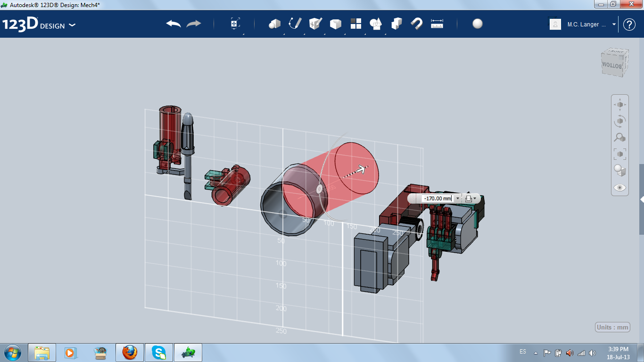
Task: Open Skype from the taskbar
Action: click(159, 352)
